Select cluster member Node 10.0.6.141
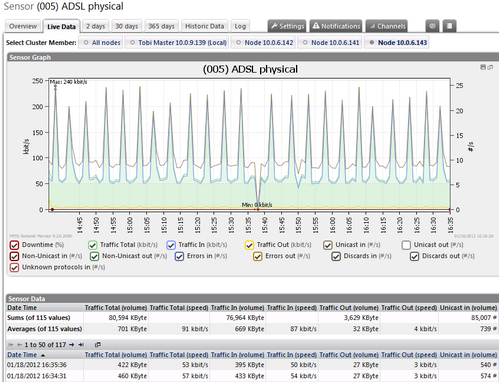 pyautogui.click(x=330, y=43)
